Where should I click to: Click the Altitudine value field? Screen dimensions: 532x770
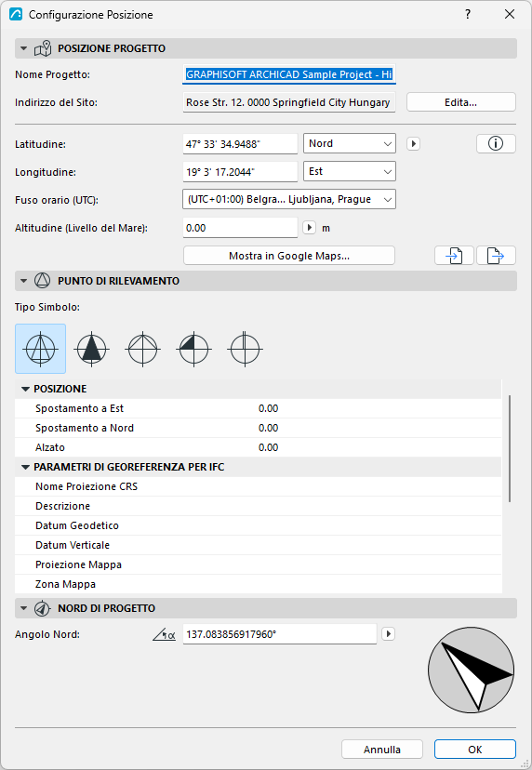click(240, 228)
